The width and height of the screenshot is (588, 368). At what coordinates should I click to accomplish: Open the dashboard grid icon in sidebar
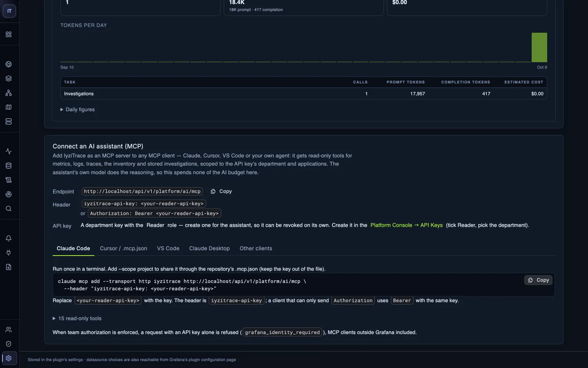click(9, 34)
